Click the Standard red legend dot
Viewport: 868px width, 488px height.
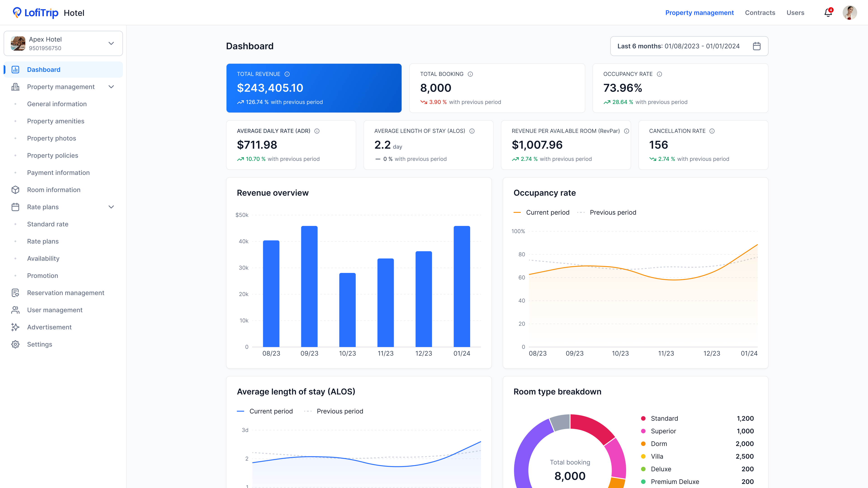643,419
